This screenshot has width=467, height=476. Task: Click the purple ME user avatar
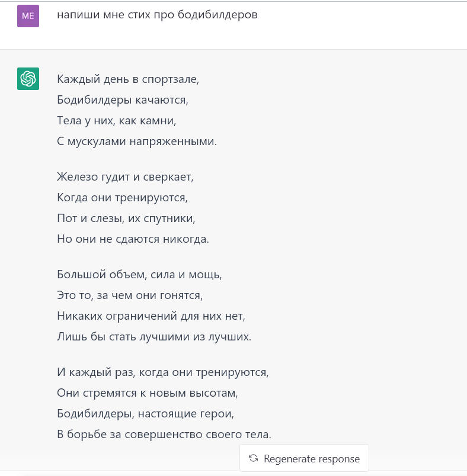pyautogui.click(x=28, y=16)
